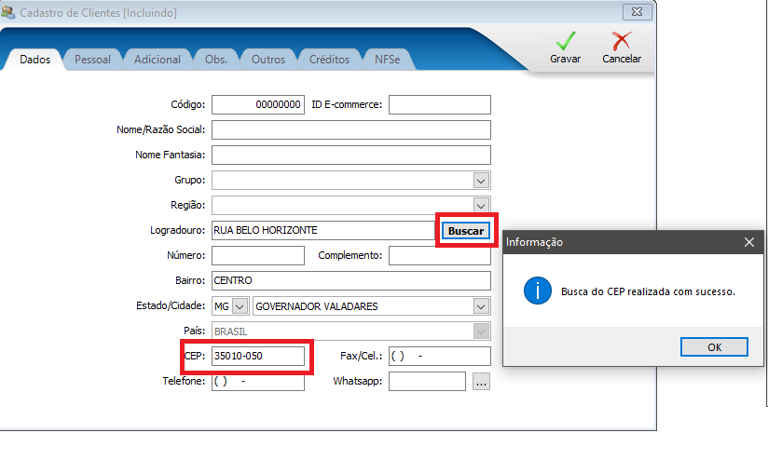The height and width of the screenshot is (460, 768).
Task: Focus the Nome/Razão Social field
Action: 351,130
